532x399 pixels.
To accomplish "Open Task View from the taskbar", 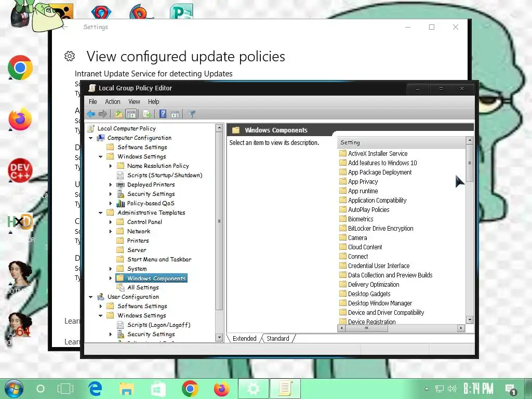I will (x=65, y=389).
